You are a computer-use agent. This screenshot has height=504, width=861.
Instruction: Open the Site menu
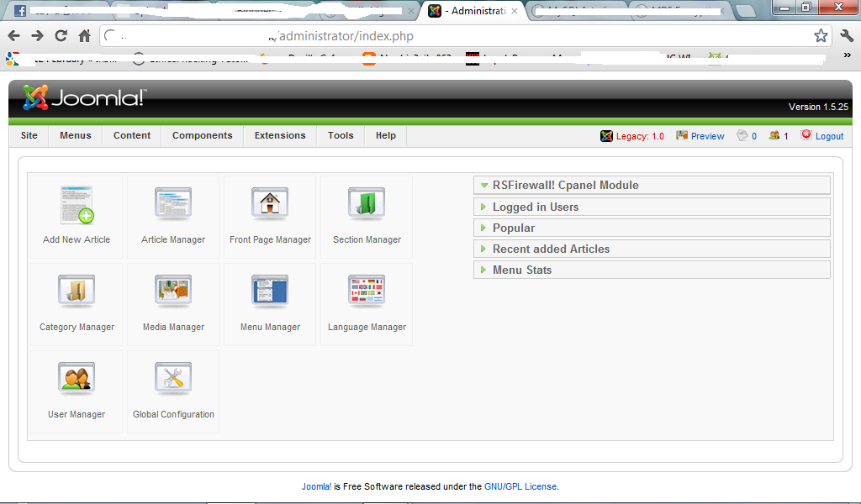29,135
